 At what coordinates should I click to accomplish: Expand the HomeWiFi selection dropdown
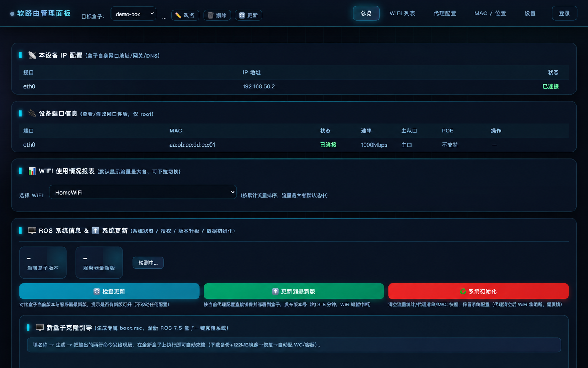143,192
